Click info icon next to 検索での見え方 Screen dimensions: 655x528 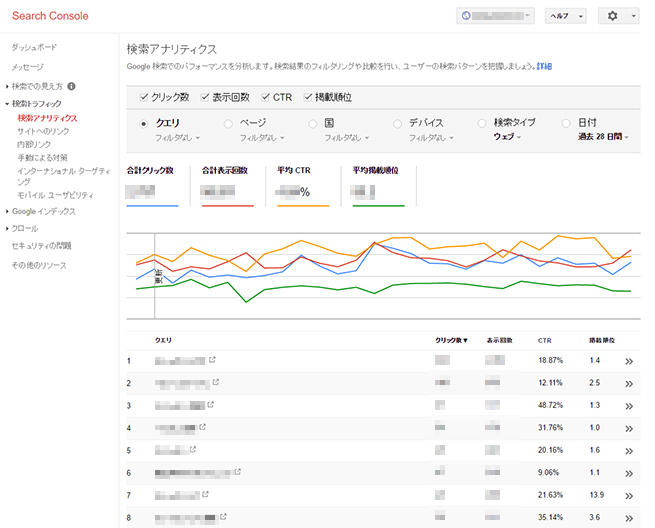[x=72, y=87]
